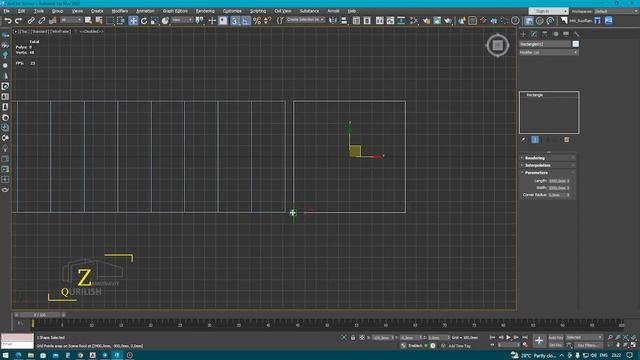The width and height of the screenshot is (640, 360).
Task: Open the Create Selection Set dropdown
Action: click(x=305, y=20)
